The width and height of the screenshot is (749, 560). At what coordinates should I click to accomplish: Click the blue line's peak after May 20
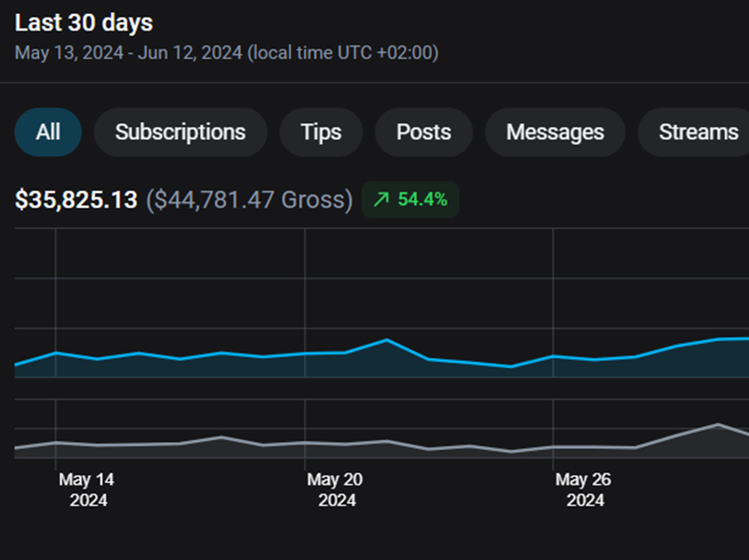click(387, 340)
